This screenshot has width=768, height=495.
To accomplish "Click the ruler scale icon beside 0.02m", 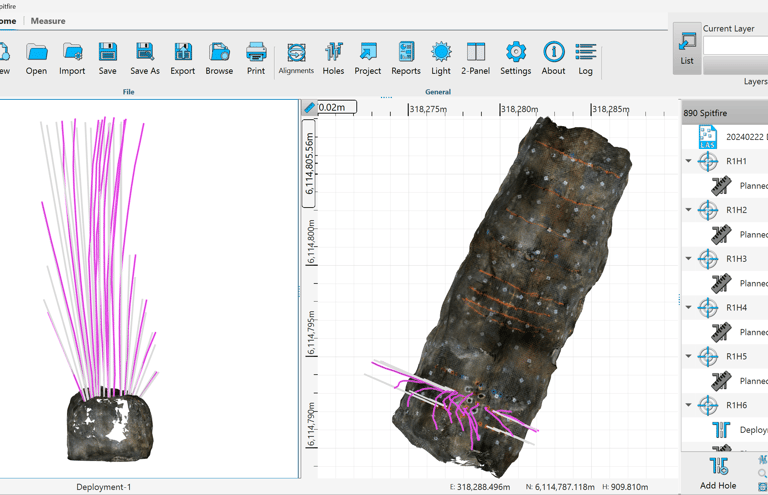I will pyautogui.click(x=310, y=107).
